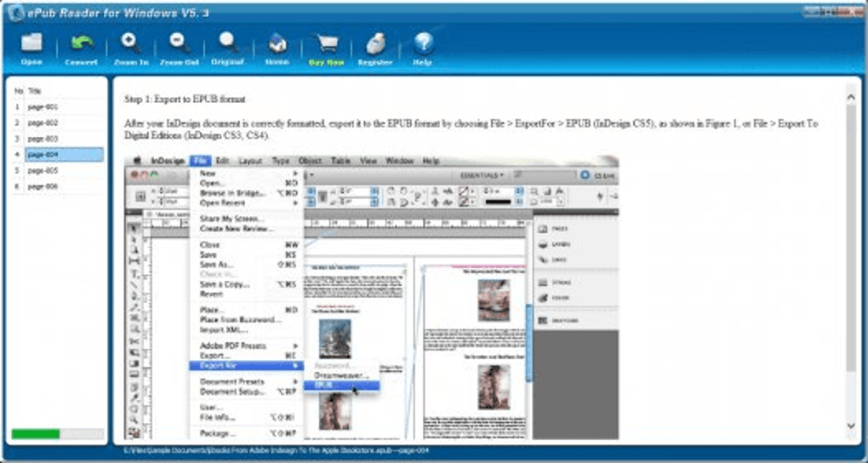
Task: Click the file path text in status bar
Action: 276,450
